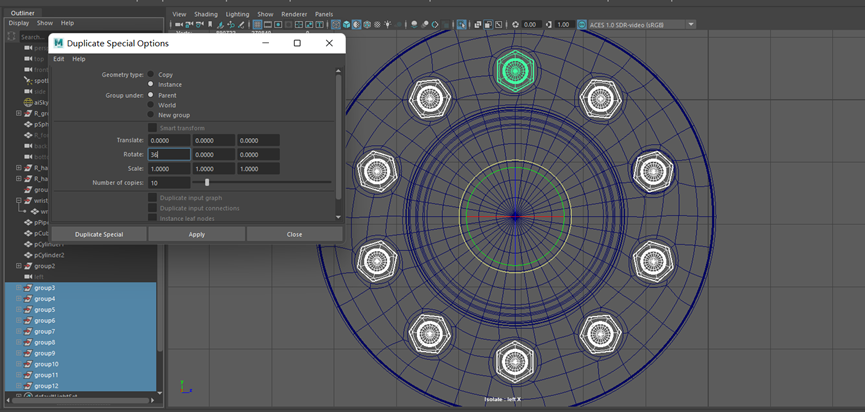Toggle the resolution gate icon

(x=278, y=24)
